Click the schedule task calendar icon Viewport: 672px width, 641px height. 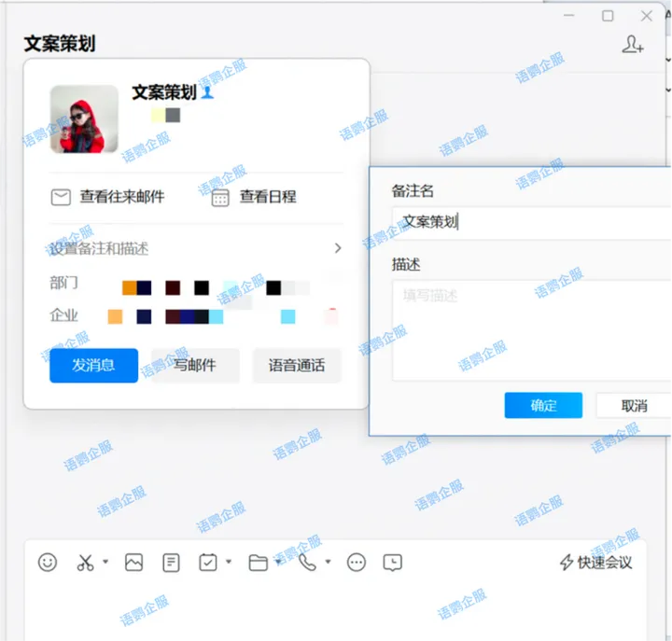point(208,563)
